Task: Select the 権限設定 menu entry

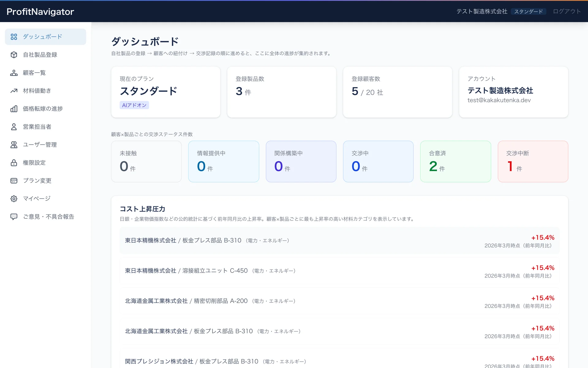Action: tap(45, 163)
